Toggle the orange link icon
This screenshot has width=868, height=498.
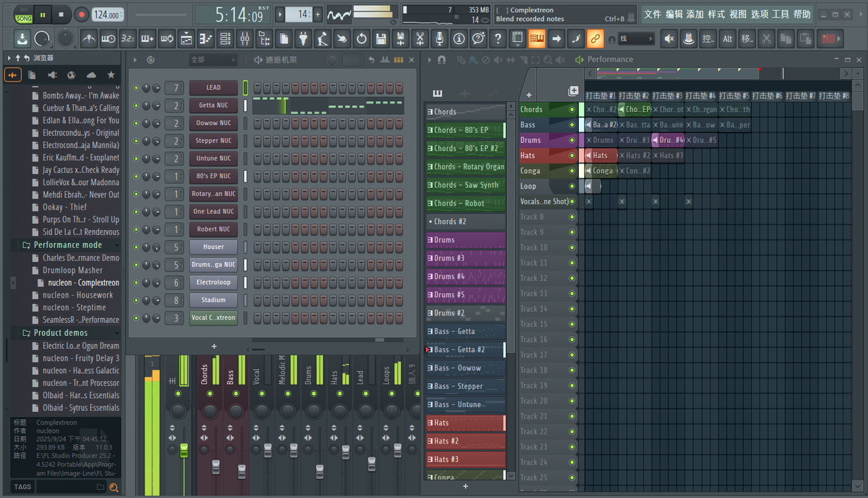(595, 39)
